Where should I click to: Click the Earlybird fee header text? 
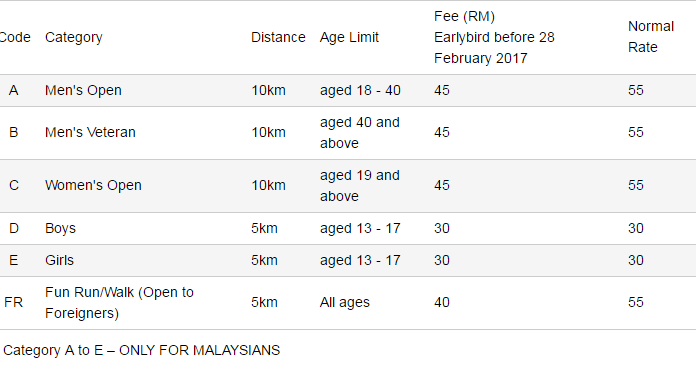click(494, 37)
